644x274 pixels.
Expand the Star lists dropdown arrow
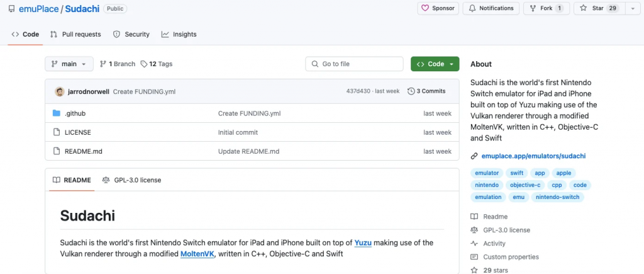[x=633, y=8]
